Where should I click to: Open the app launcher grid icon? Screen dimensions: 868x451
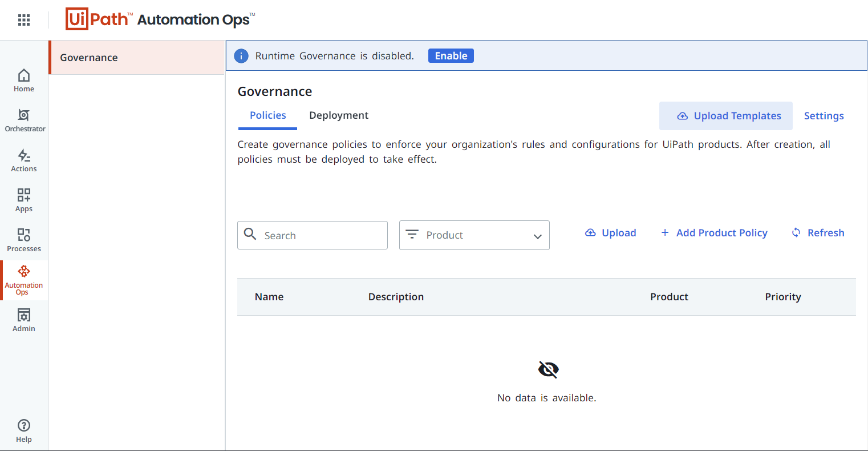(24, 21)
